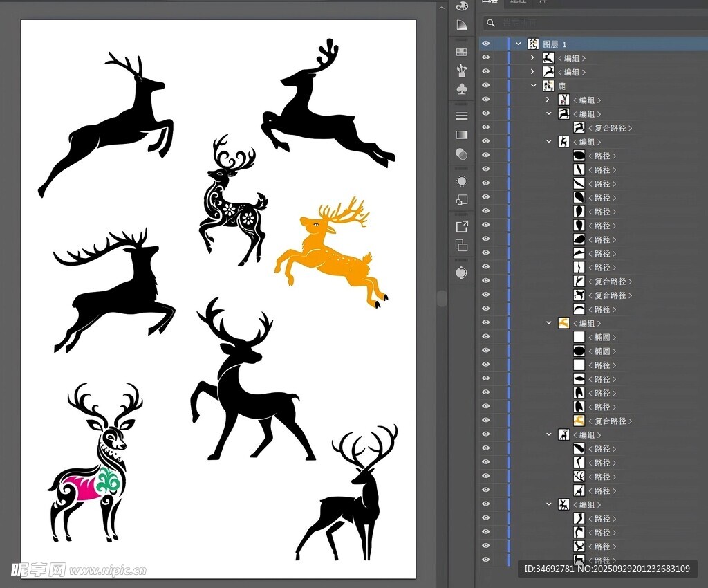Open the Swatches grid panel icon
Viewport: 708px width, 588px height.
[x=462, y=52]
